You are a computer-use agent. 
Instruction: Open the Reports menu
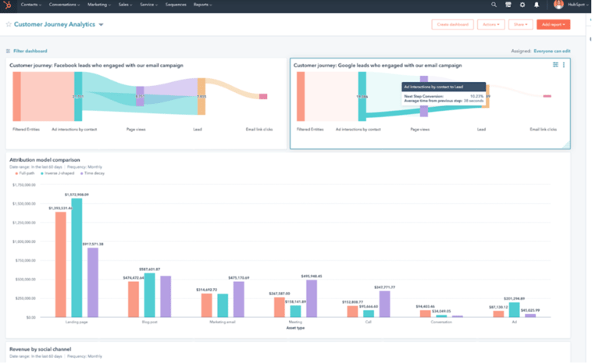203,5
